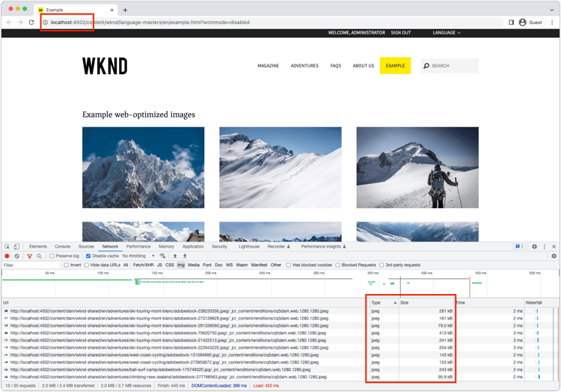Select the EXAMPLE nav item
Image resolution: width=561 pixels, height=392 pixels.
[396, 66]
